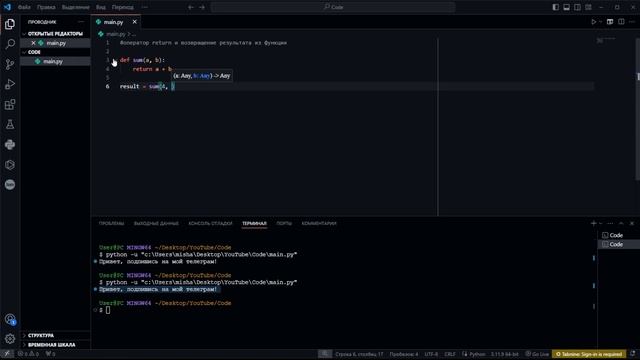Open new terminal launch profile dropdown
This screenshot has width=640, height=360.
[600, 223]
